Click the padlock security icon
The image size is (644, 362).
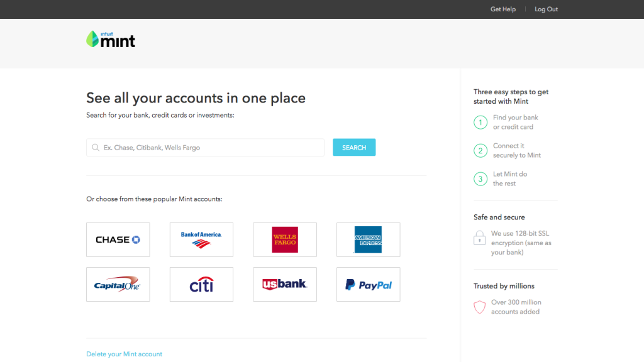coord(480,238)
